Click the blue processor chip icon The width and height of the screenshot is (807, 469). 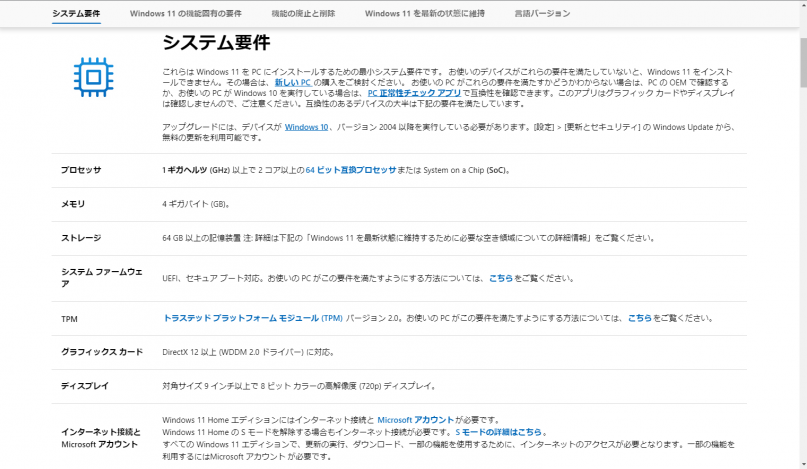click(x=93, y=77)
